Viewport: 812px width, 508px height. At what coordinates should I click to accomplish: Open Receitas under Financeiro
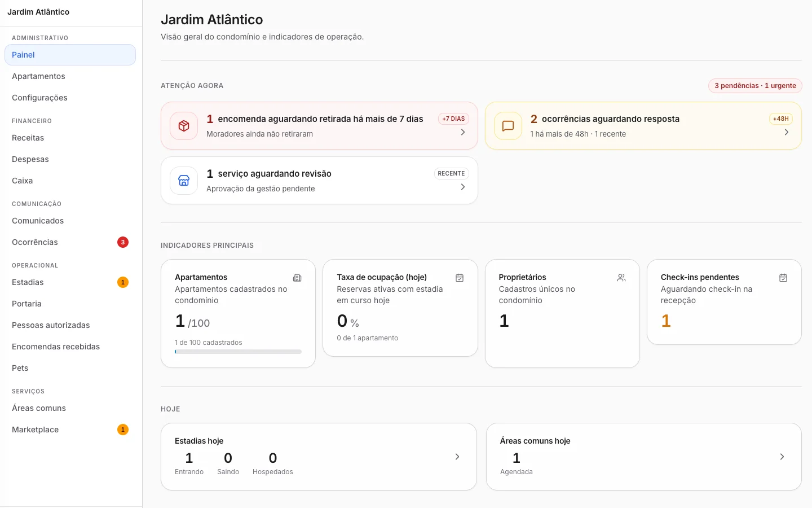(x=70, y=138)
